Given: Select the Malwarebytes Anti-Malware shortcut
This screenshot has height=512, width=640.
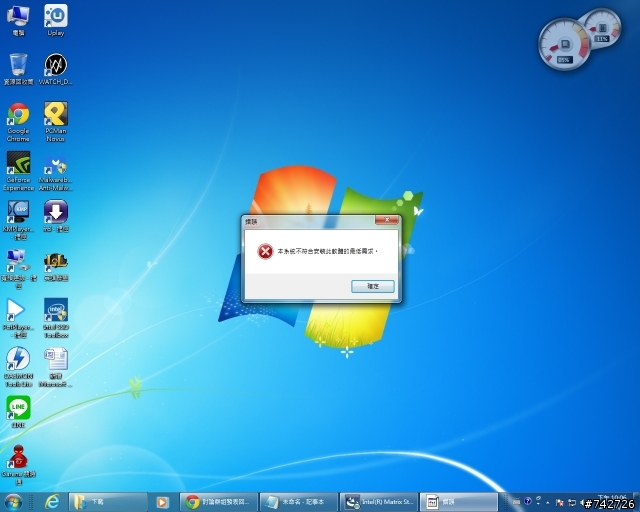Looking at the screenshot, I should coord(56,171).
